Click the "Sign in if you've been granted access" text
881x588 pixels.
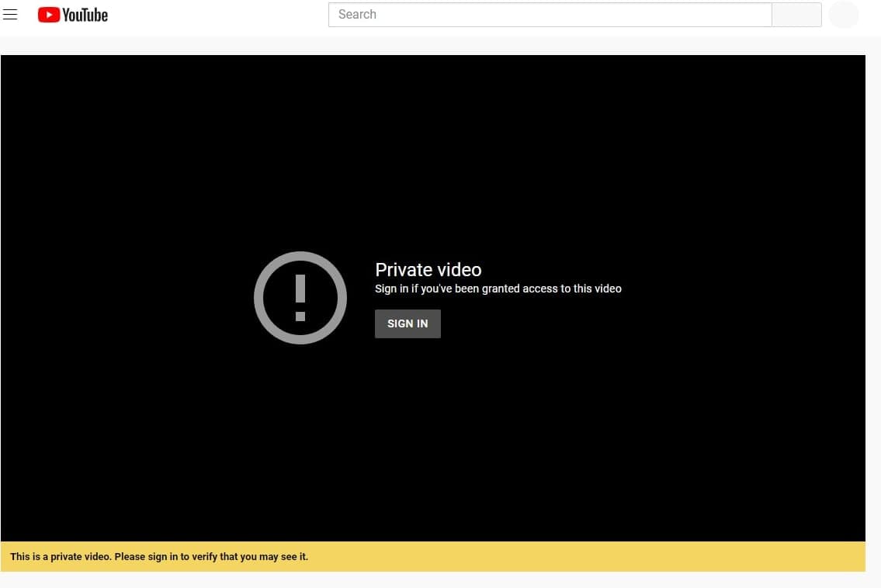[498, 289]
